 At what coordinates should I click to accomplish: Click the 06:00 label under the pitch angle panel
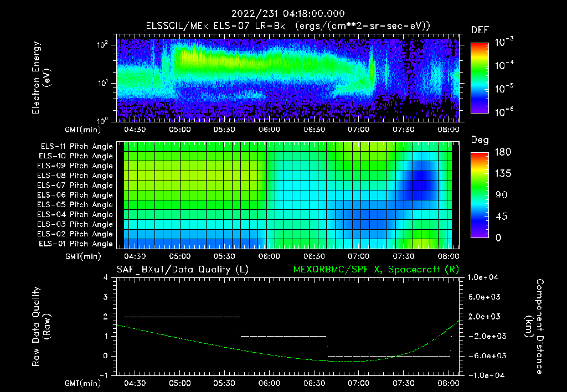(x=269, y=256)
